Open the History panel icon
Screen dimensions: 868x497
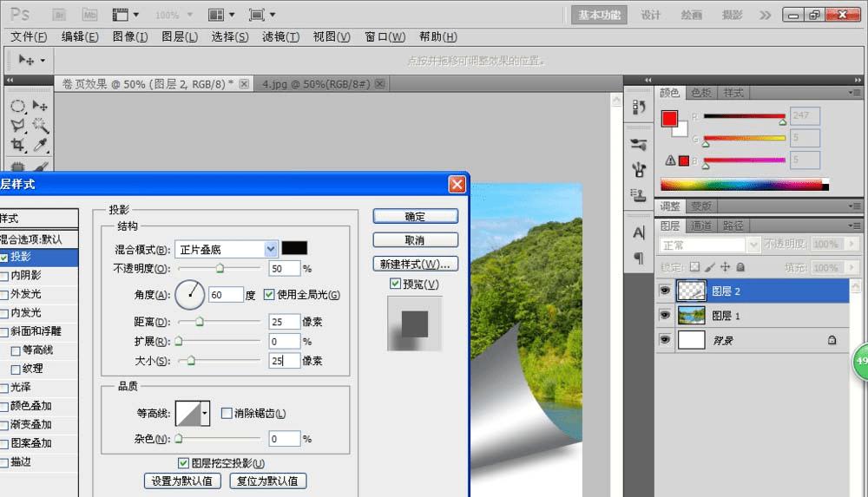coord(640,107)
